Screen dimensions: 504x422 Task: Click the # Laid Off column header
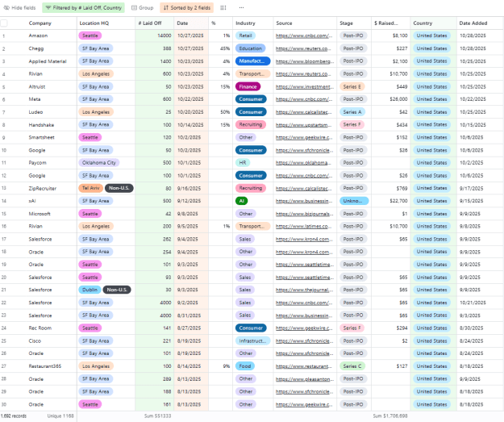coord(155,23)
